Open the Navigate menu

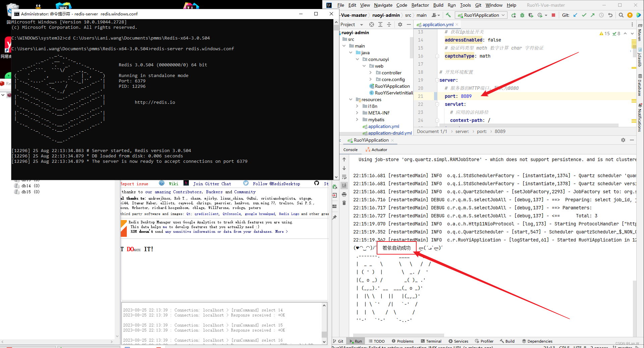383,5
